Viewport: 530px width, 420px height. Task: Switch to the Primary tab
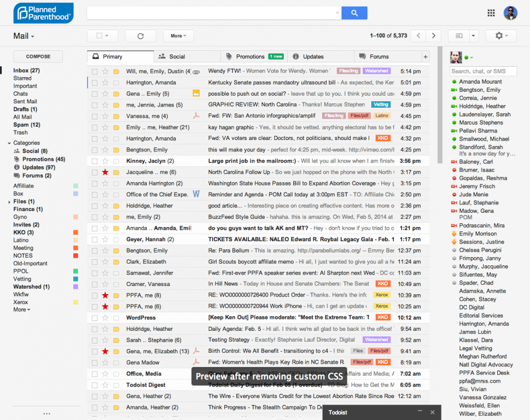click(x=120, y=57)
